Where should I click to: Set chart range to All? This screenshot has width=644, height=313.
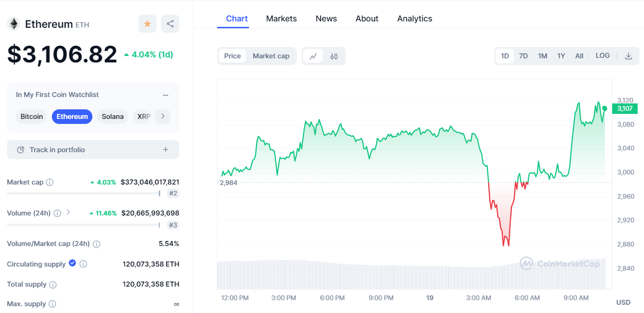(579, 56)
